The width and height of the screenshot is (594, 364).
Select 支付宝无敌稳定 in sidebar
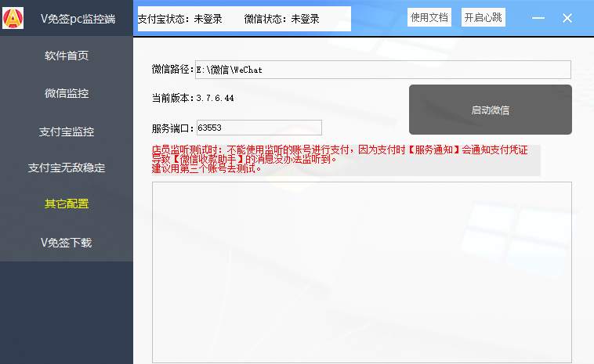click(67, 168)
